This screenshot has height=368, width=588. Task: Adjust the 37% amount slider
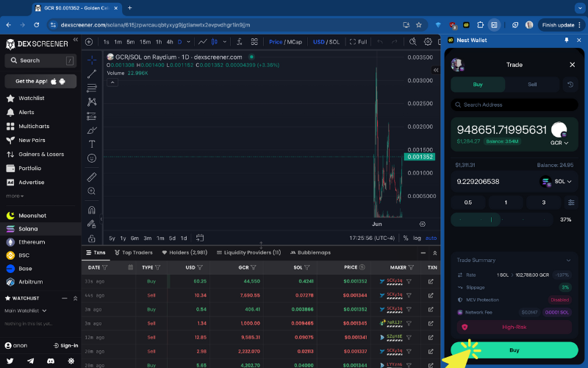[x=492, y=219]
